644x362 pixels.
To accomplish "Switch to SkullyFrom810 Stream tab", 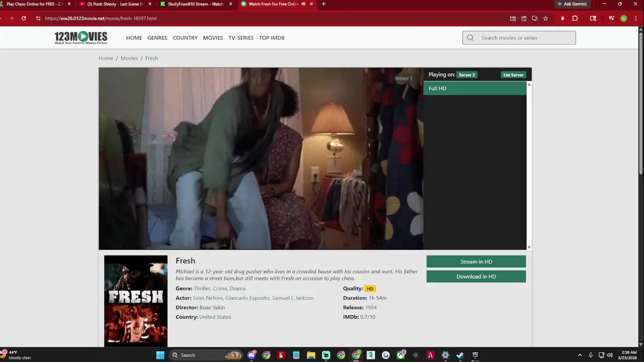I will 195,4.
